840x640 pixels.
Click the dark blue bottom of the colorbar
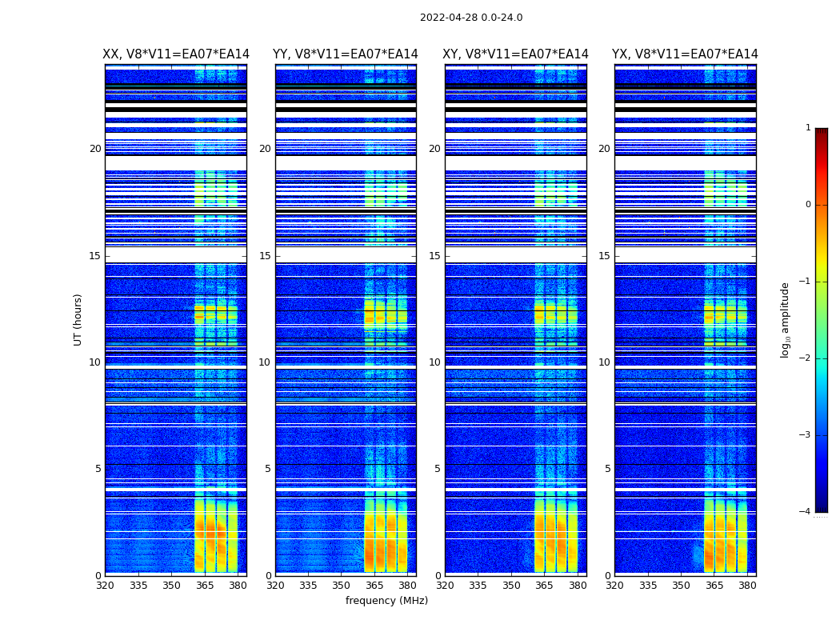[822, 509]
